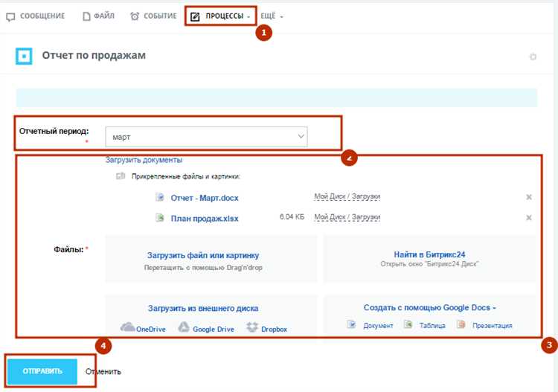Switch to the Сообщение tab
This screenshot has width=558, height=392.
point(36,16)
